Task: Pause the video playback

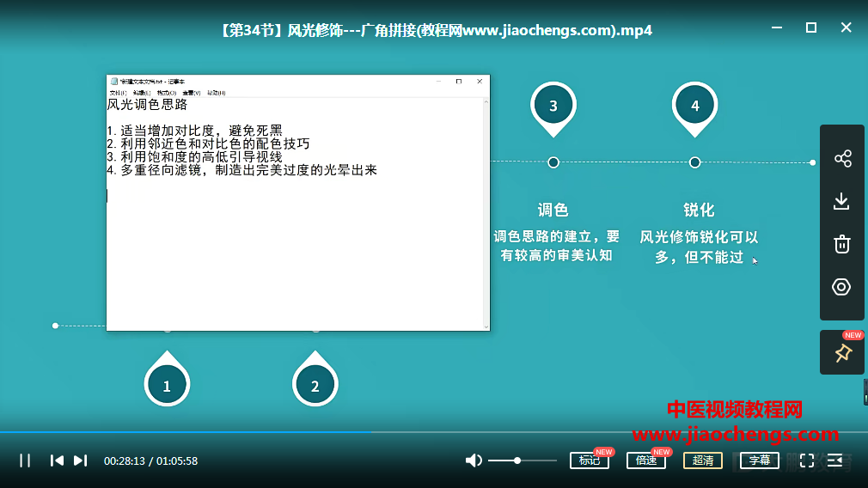Action: click(25, 461)
